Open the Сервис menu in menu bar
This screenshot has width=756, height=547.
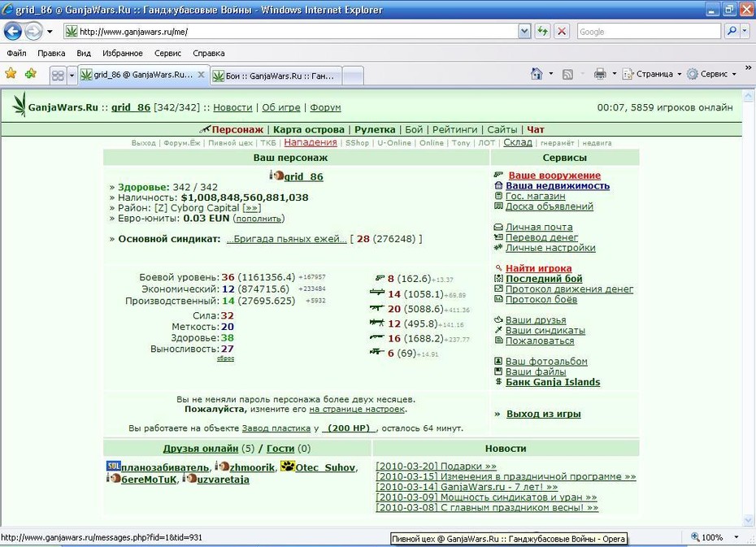click(x=167, y=53)
